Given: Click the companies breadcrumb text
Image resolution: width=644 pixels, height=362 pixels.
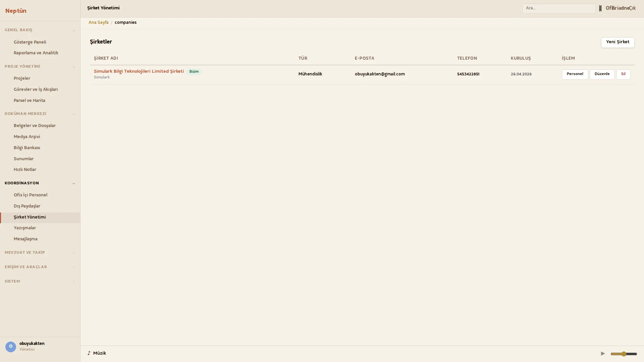Looking at the screenshot, I should point(125,22).
